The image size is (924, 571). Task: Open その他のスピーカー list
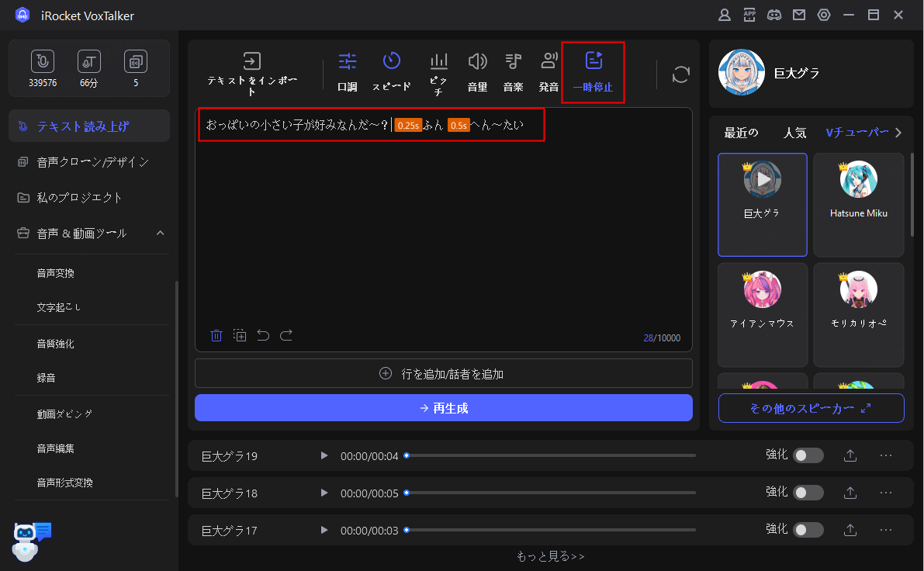(811, 408)
